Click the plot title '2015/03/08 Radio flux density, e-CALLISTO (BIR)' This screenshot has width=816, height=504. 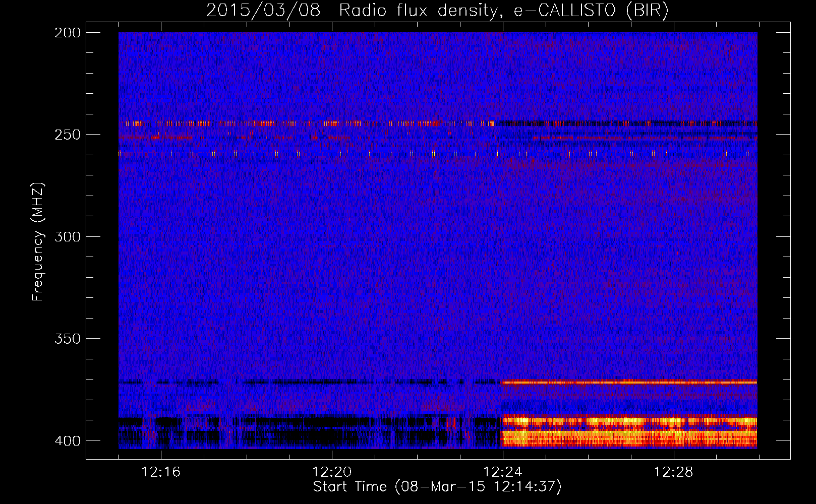point(437,11)
